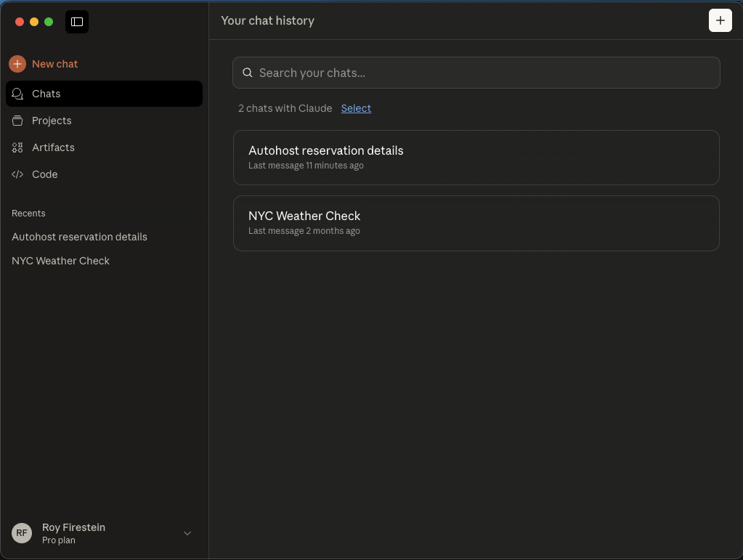Open the Projects section via its icon
Screen dimensions: 743x560
click(17, 121)
